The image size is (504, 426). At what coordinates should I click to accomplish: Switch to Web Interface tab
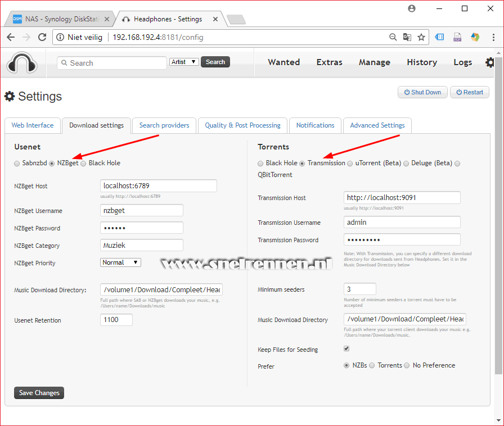point(33,125)
